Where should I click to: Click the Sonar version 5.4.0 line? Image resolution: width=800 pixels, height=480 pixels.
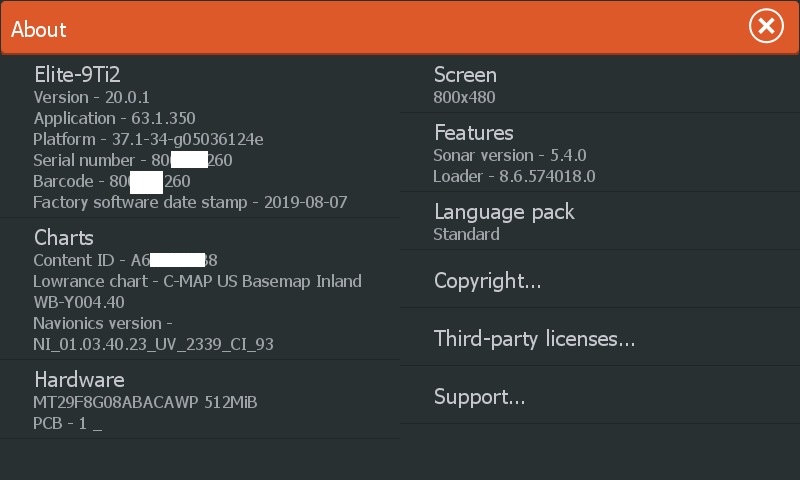pyautogui.click(x=509, y=155)
